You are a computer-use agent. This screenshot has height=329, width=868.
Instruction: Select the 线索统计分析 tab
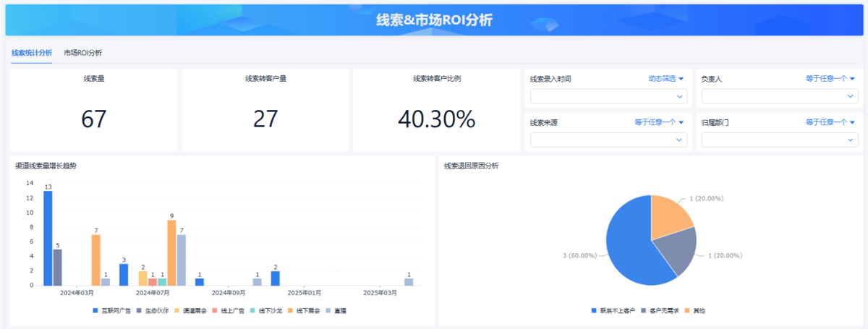coord(31,53)
